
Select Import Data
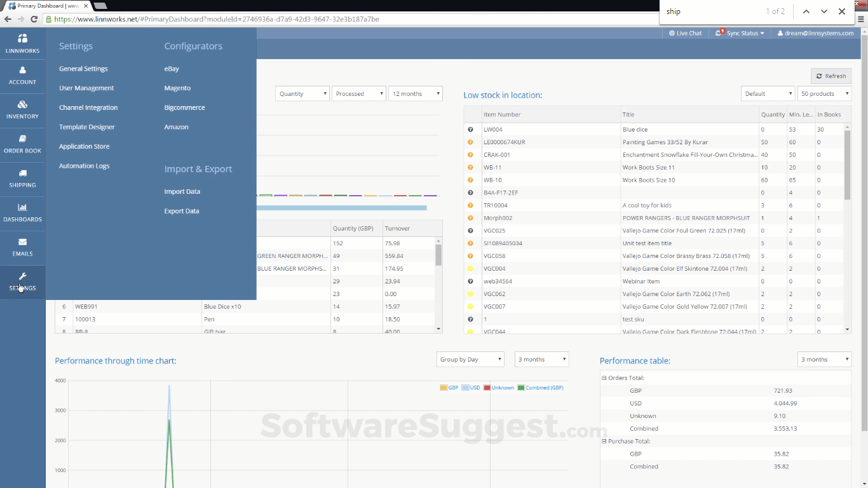point(182,192)
